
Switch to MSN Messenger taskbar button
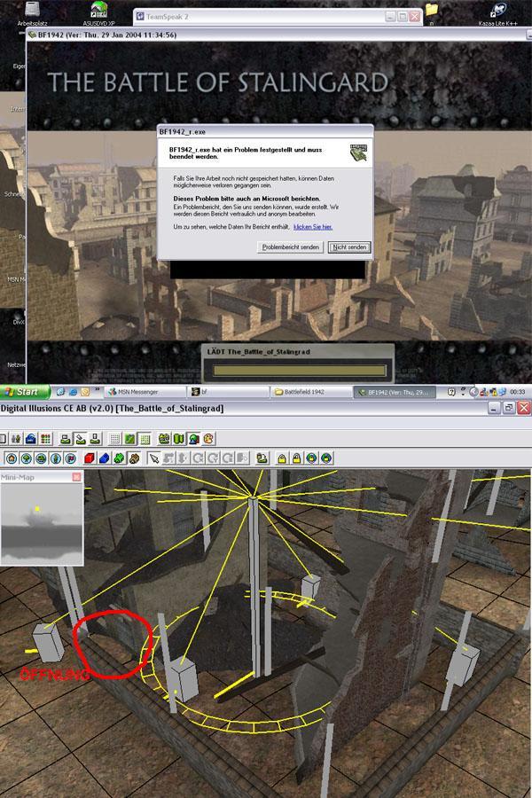(x=145, y=392)
